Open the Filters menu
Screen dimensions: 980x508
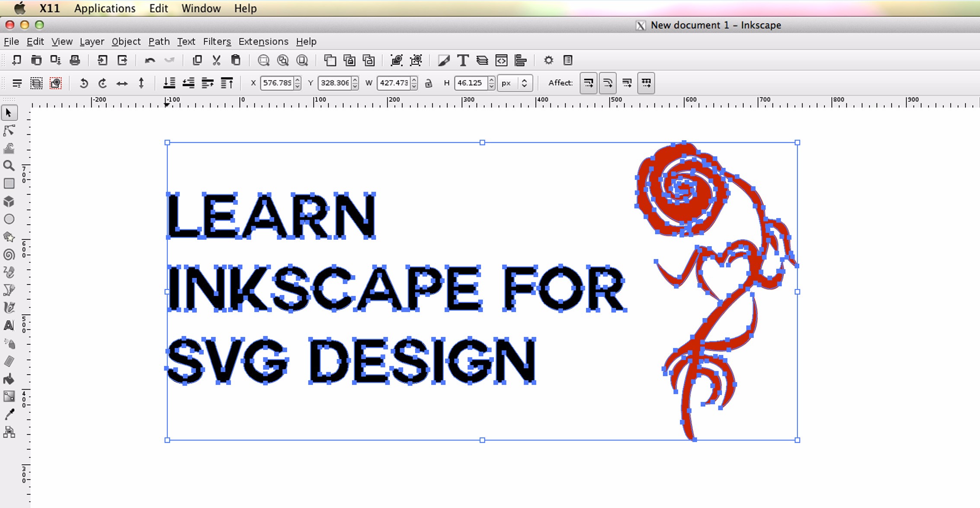click(x=217, y=42)
